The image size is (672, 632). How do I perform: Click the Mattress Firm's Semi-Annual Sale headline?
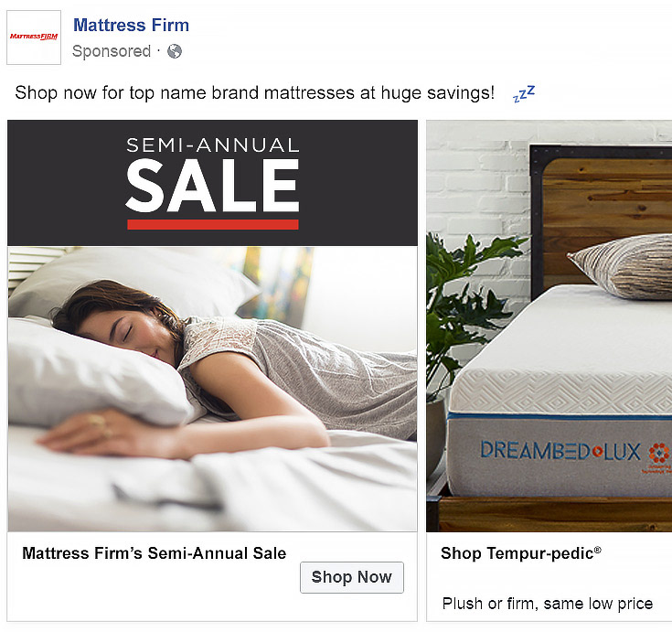click(155, 553)
